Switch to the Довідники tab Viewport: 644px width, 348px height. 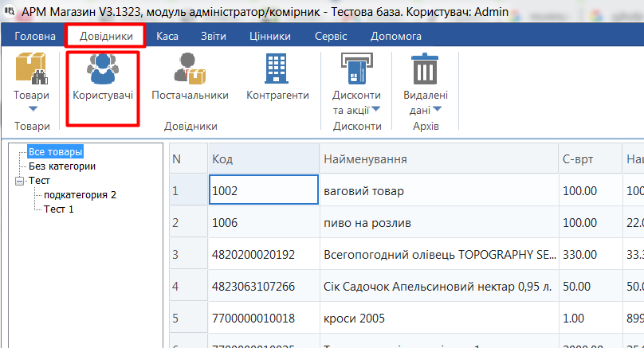click(x=106, y=36)
